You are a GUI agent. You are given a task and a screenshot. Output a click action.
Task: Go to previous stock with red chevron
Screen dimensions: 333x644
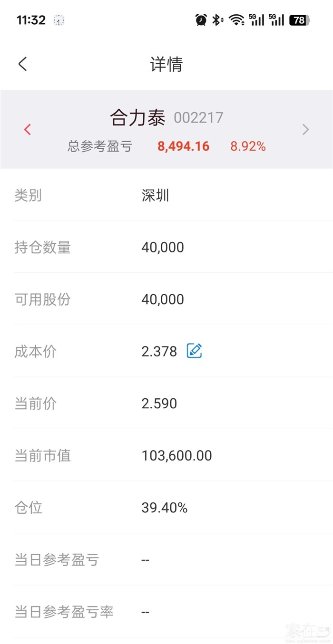click(28, 129)
